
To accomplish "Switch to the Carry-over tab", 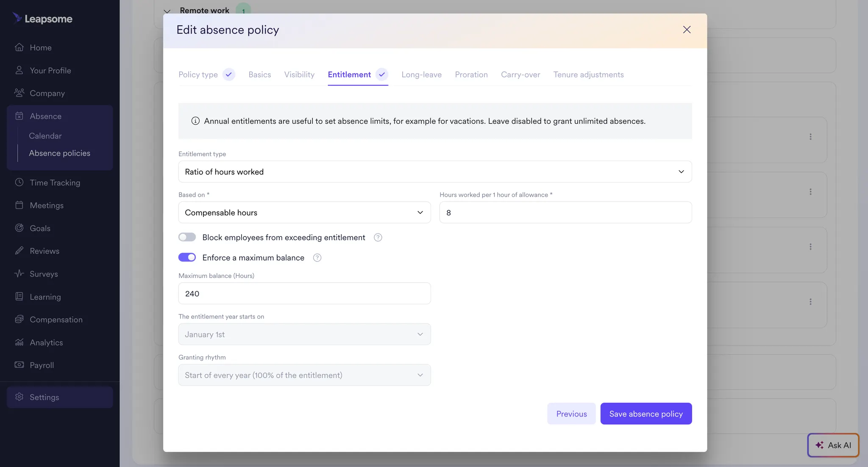I will [x=520, y=75].
